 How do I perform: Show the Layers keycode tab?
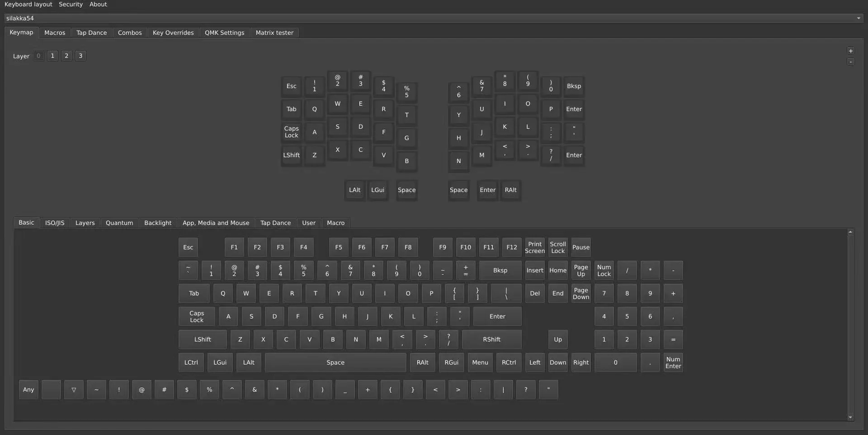(85, 223)
